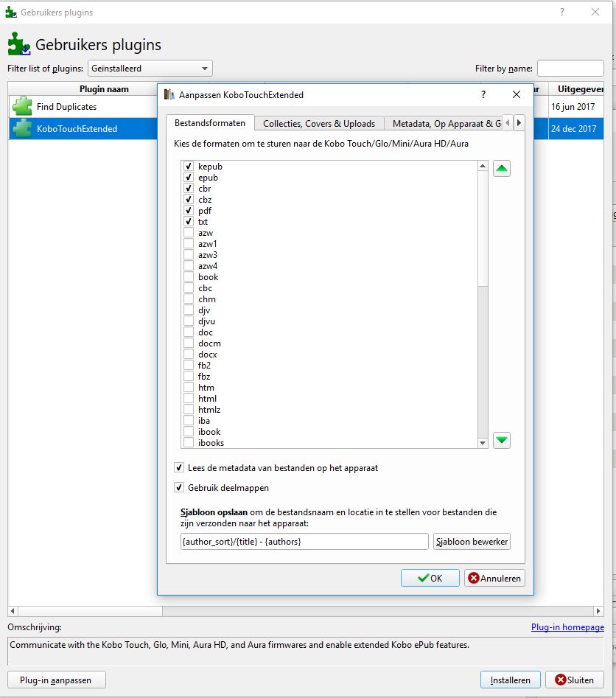Uncheck the cbr format checkbox
The height and width of the screenshot is (698, 616).
(x=189, y=188)
